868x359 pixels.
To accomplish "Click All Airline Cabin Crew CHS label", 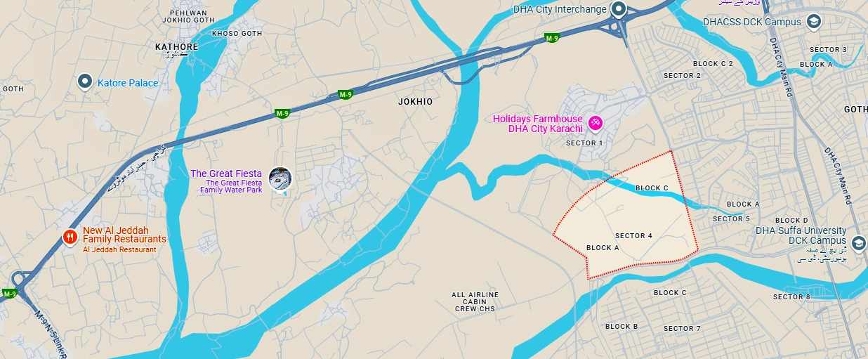I will pyautogui.click(x=475, y=302).
